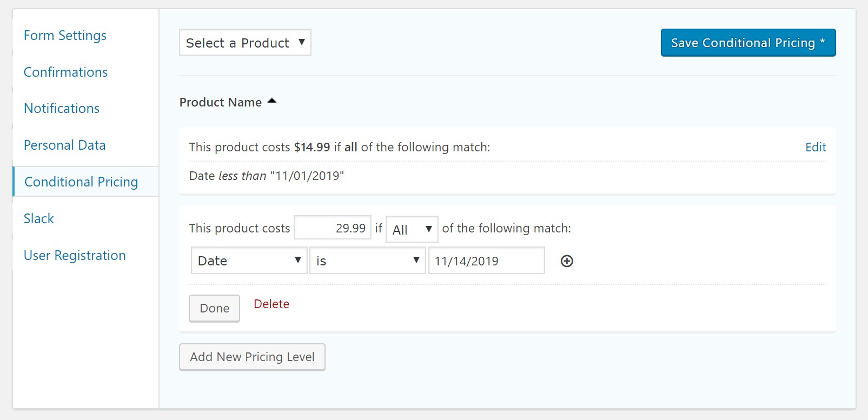Open the Date field dropdown
Viewport: 868px width, 420px height.
pos(249,261)
